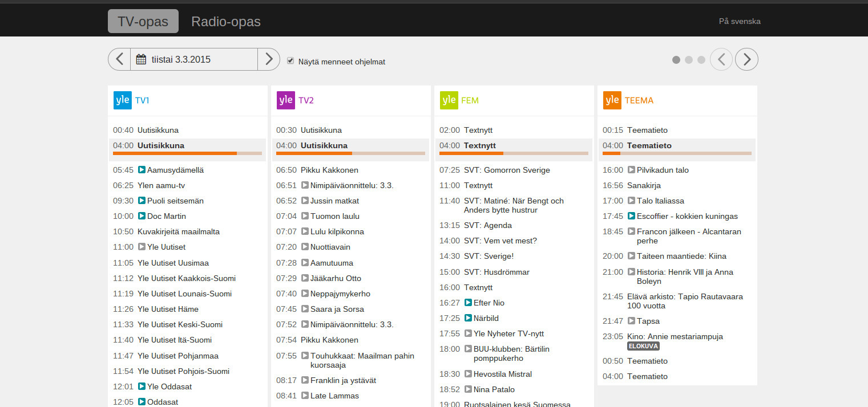
Task: Click the ELOKUVA badge
Action: [x=643, y=346]
